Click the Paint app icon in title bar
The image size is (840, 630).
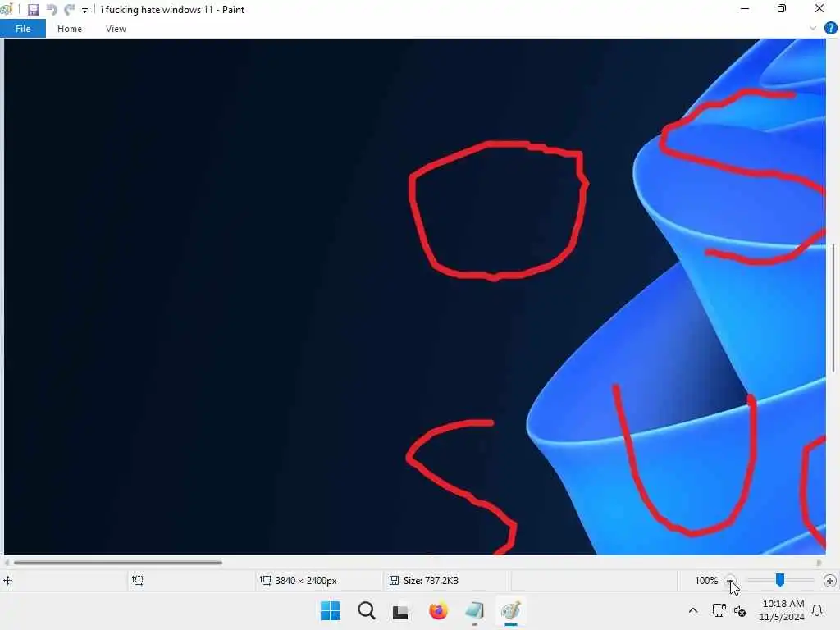[x=6, y=9]
